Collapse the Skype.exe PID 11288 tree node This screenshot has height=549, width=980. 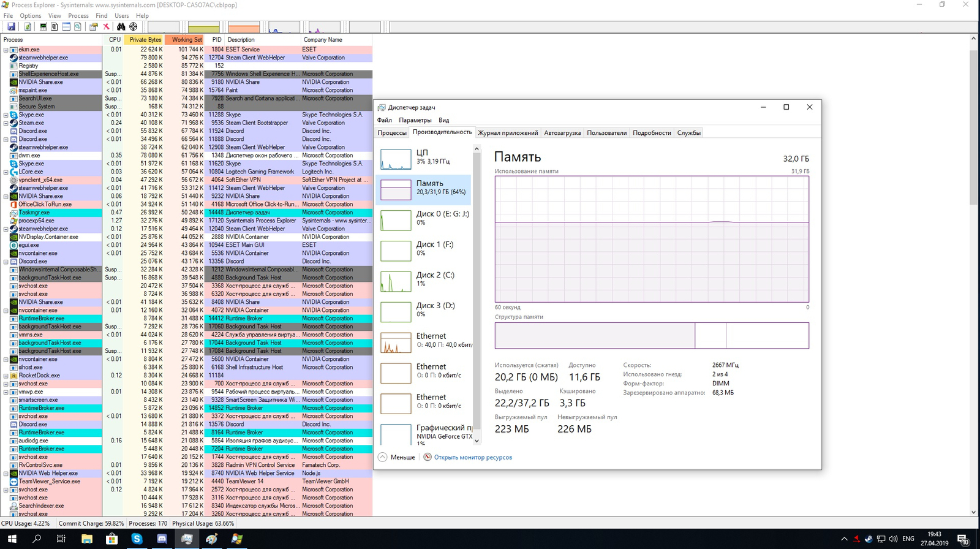click(x=6, y=115)
